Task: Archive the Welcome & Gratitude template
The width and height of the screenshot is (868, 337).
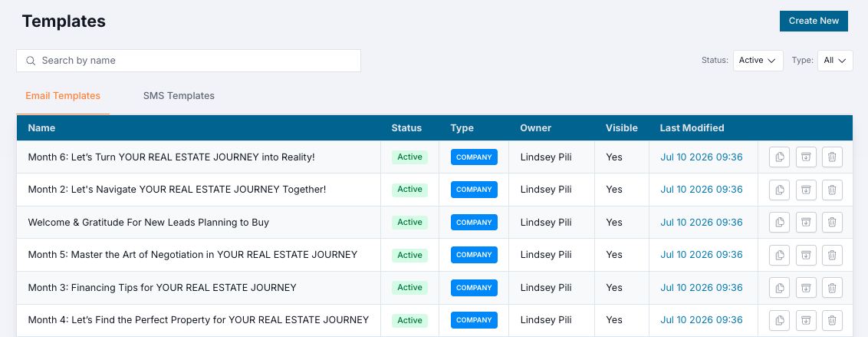Action: click(x=806, y=223)
